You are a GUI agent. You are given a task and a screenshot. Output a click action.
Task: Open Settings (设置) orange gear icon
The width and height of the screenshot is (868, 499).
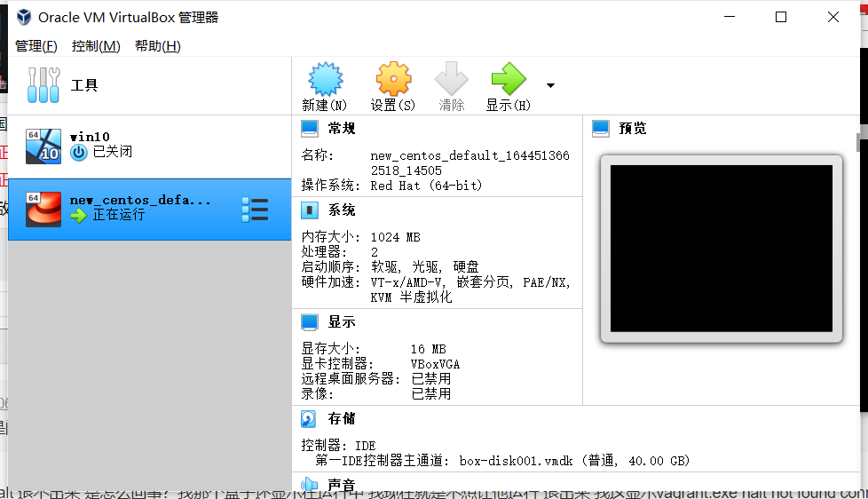tap(393, 79)
